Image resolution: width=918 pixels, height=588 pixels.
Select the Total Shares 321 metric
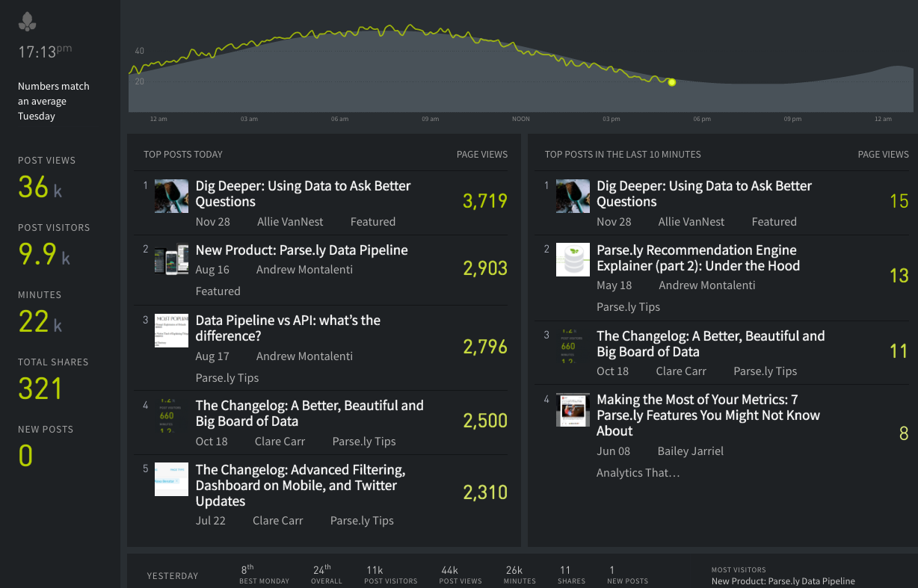tap(53, 380)
